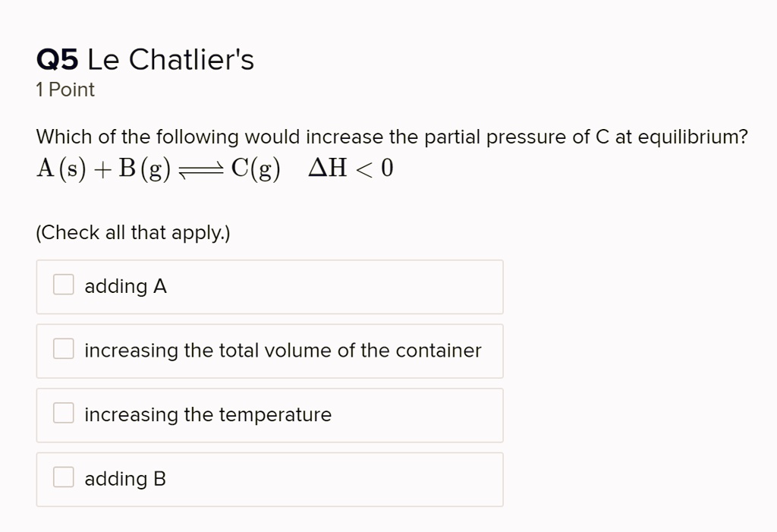
Task: Check the 'increasing the total volume' checkbox
Action: pos(63,348)
